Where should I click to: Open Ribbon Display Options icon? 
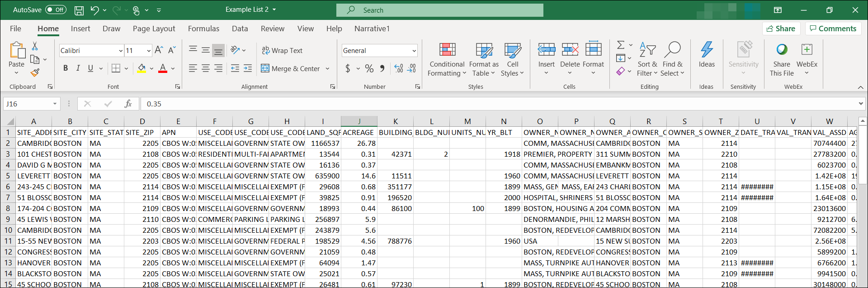click(x=778, y=10)
